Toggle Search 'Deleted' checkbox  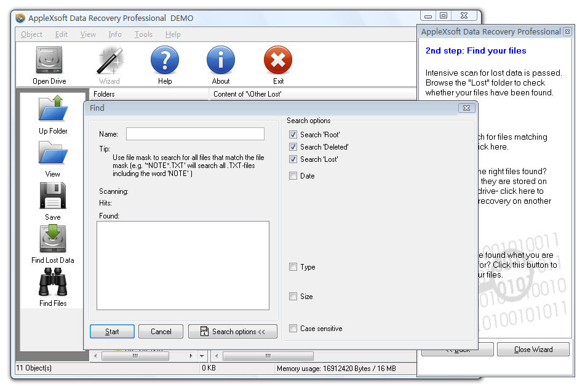click(293, 147)
